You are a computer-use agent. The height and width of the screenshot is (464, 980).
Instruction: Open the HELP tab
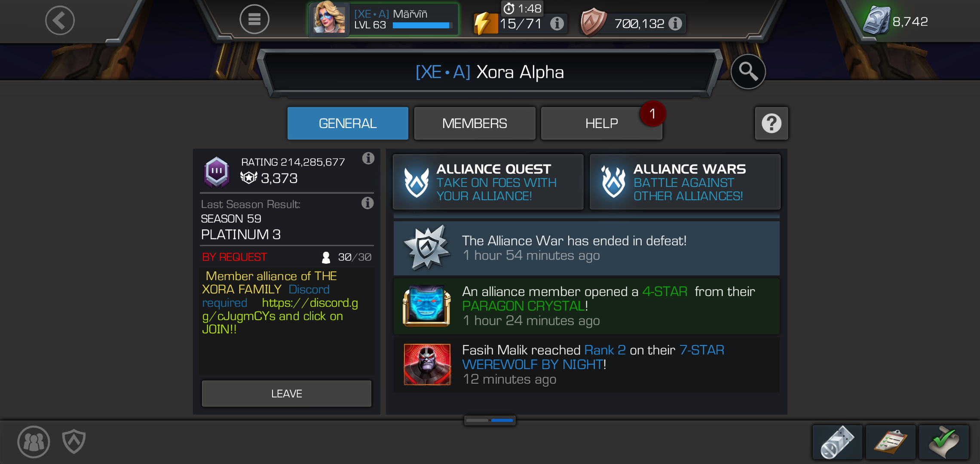click(601, 123)
